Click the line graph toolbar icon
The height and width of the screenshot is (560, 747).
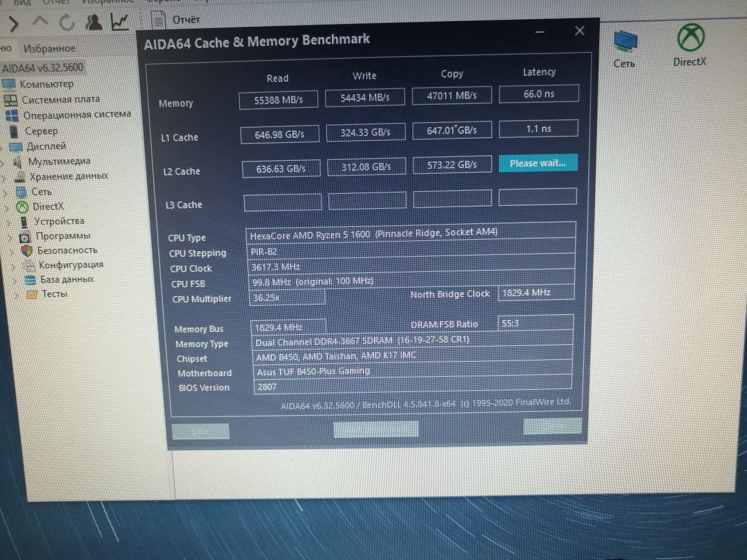[x=120, y=22]
